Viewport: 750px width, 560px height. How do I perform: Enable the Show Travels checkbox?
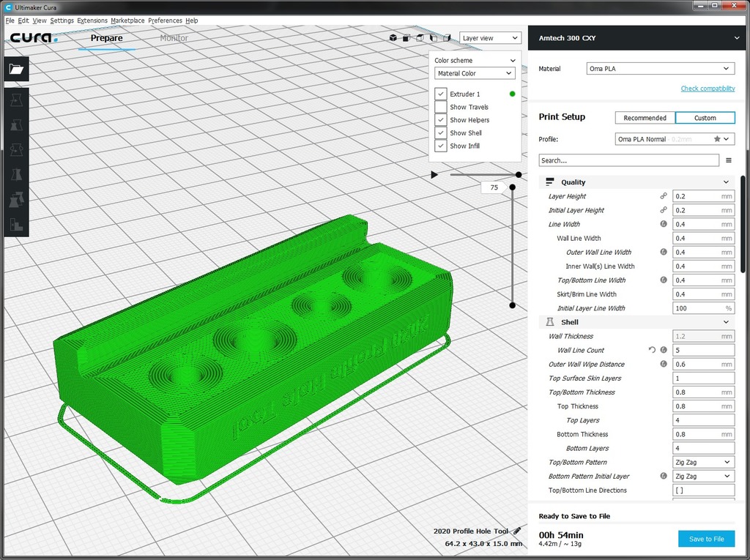[x=441, y=107]
